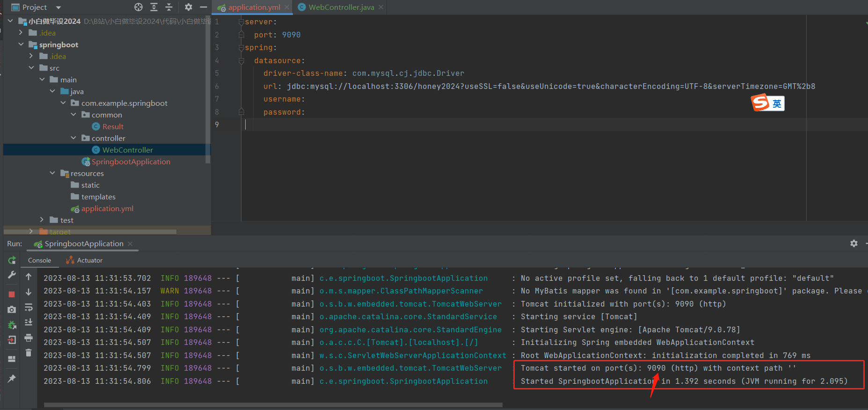Collapse the springboot module node
Viewport: 868px width, 410px height.
pos(21,44)
